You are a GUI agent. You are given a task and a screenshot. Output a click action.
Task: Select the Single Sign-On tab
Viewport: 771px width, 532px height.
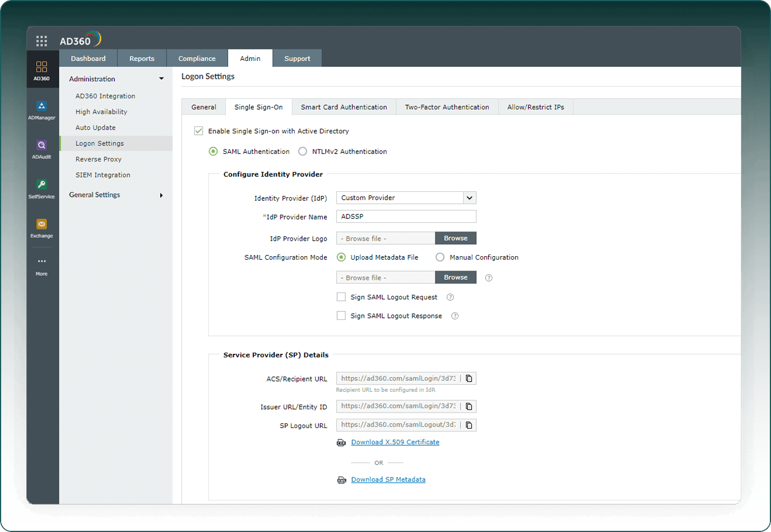(259, 107)
